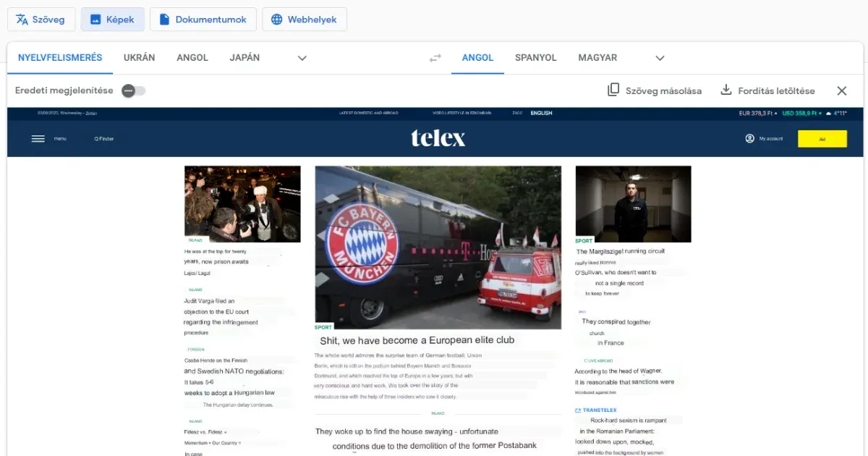Click the download arrow icon beside Fordítás letöltése
Image resolution: width=868 pixels, height=456 pixels.
(x=726, y=90)
